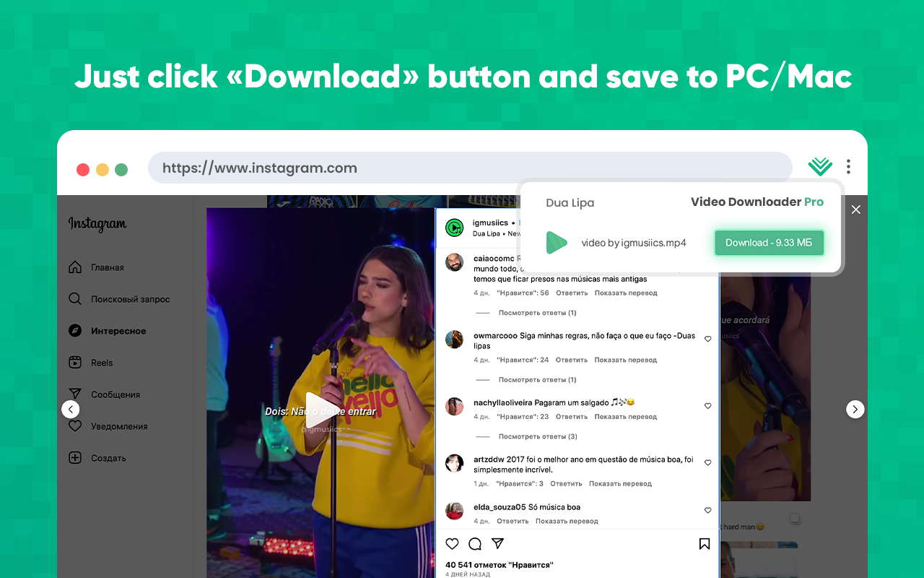Like owmarcooo's comment with its heart
This screenshot has height=578, width=924.
[x=707, y=338]
